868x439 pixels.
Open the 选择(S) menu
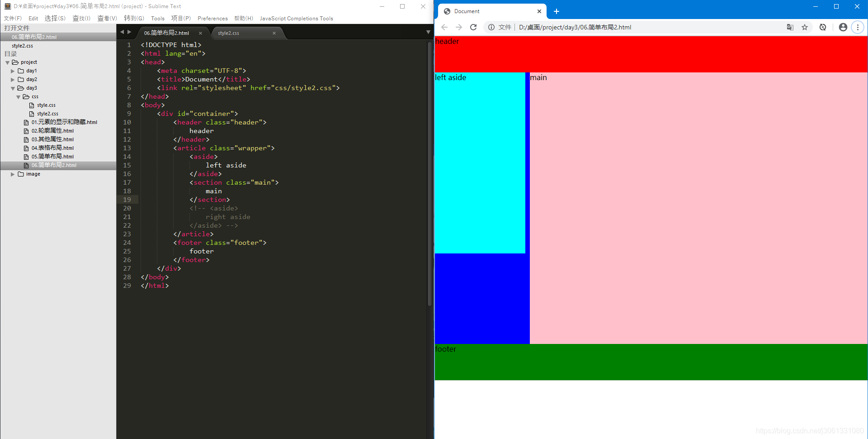coord(55,19)
